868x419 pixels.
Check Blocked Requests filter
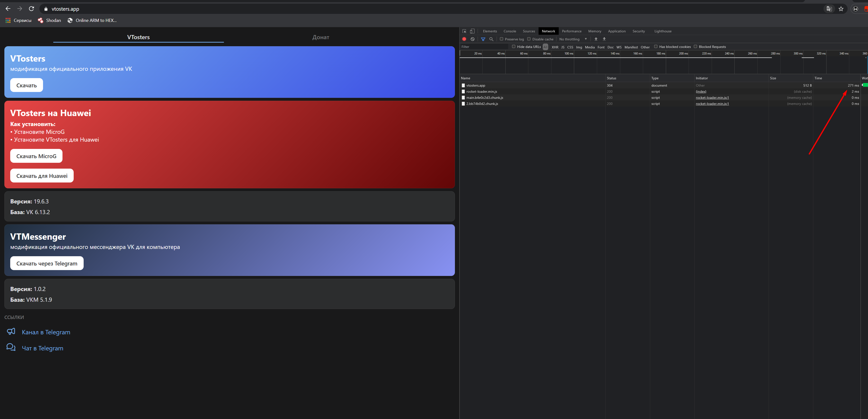pos(695,46)
